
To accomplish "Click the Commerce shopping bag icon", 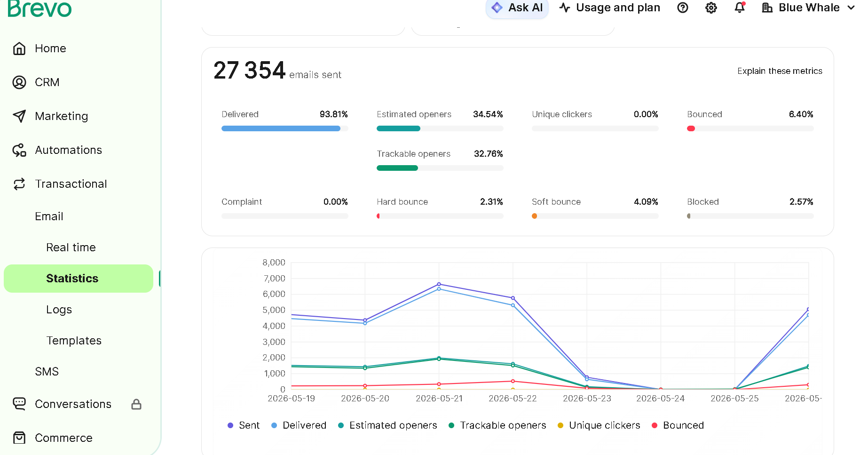I will point(19,438).
